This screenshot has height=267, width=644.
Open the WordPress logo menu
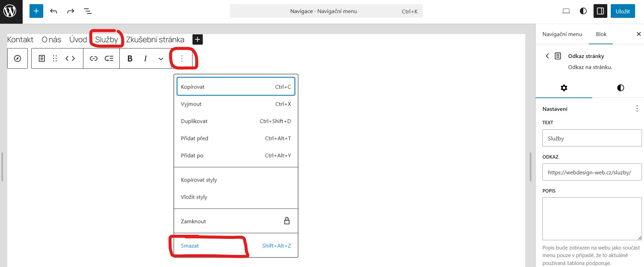(11, 11)
